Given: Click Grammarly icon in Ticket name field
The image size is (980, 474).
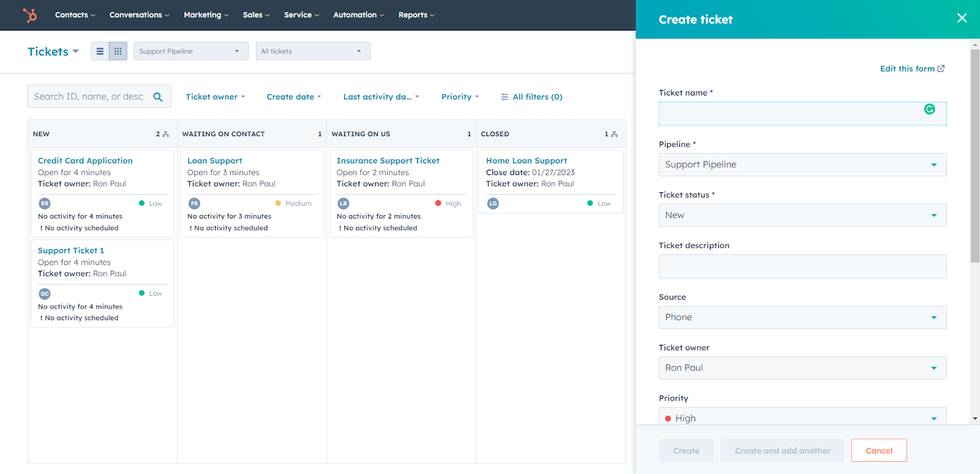Looking at the screenshot, I should tap(930, 109).
